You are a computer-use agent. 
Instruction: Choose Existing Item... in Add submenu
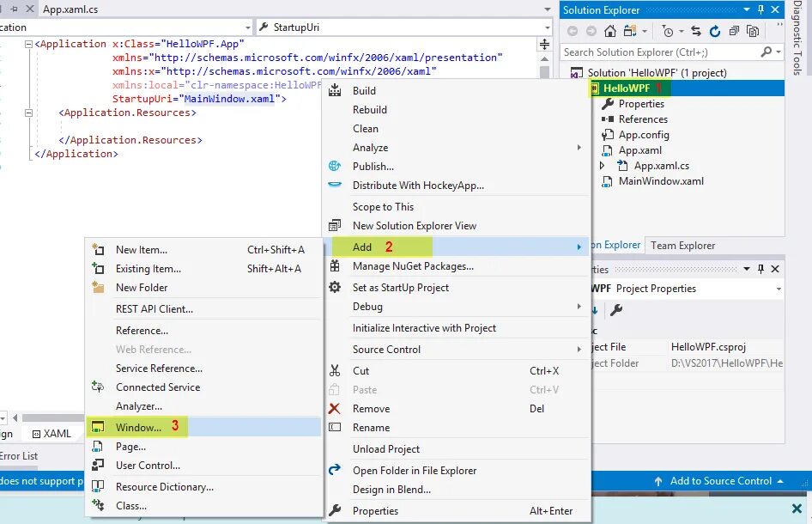(x=203, y=269)
